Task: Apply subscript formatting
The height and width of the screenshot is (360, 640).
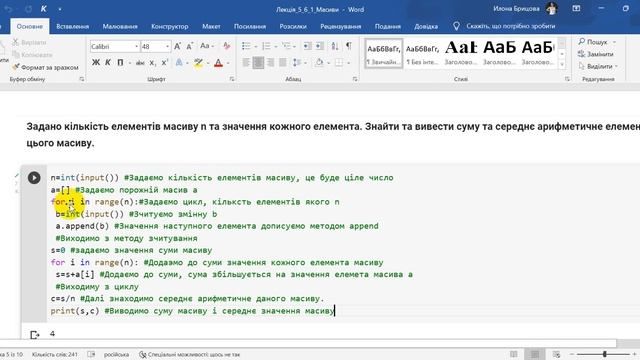Action: pyautogui.click(x=152, y=62)
